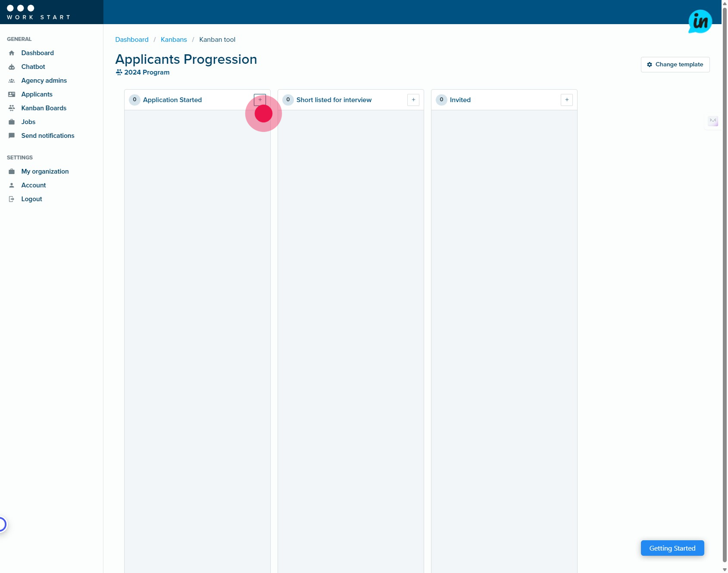
Task: Go to My organization settings
Action: coord(45,171)
